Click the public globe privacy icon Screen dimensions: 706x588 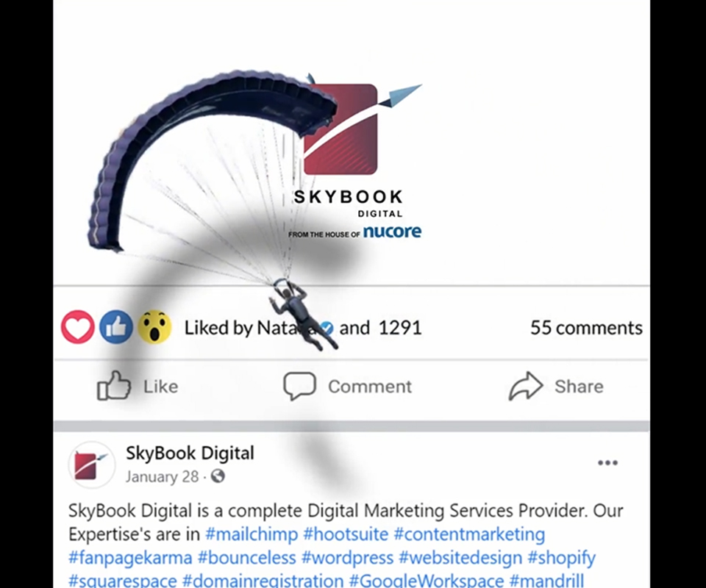click(218, 476)
